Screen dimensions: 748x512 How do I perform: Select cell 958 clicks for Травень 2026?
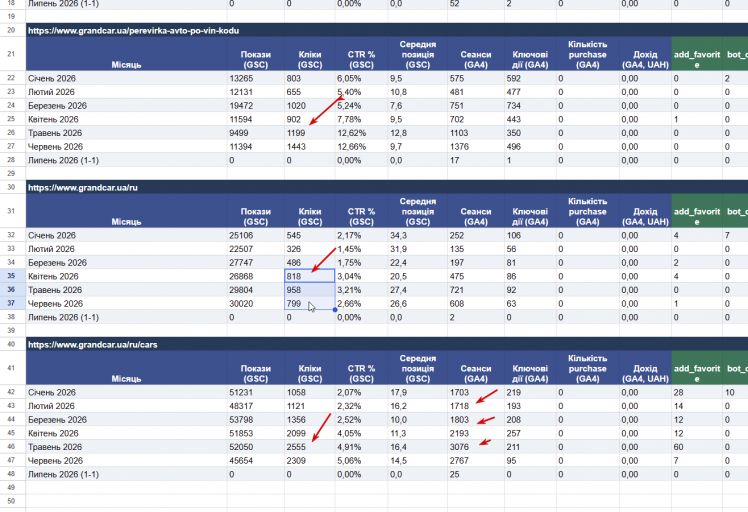point(310,290)
